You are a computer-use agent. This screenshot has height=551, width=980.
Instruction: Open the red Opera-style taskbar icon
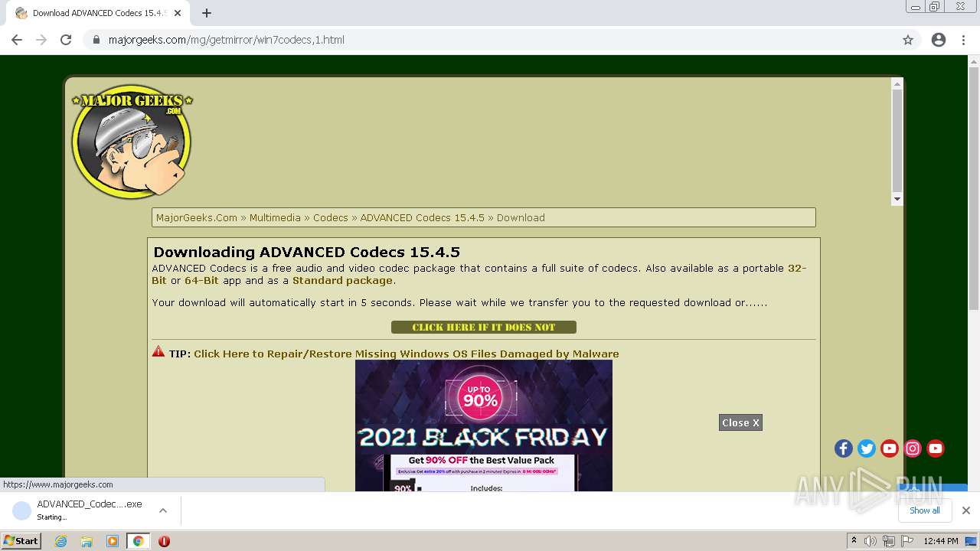(164, 541)
